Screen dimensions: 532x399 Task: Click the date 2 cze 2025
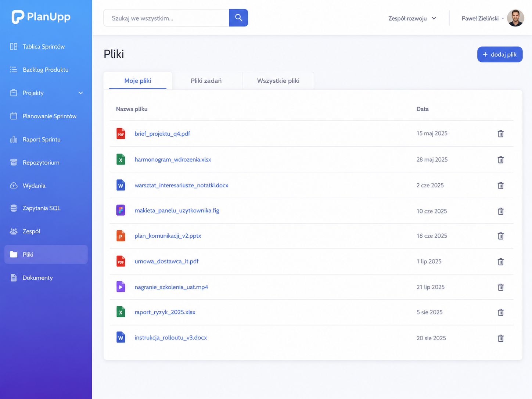pos(430,185)
